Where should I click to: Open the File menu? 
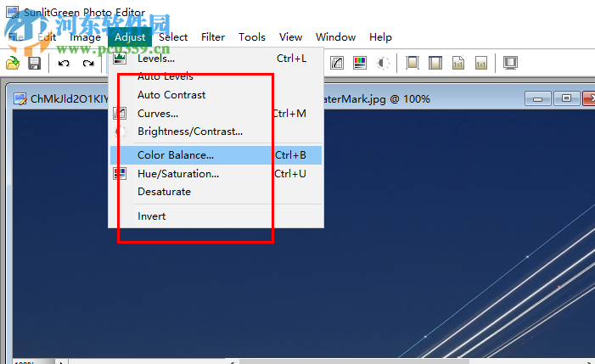point(16,37)
